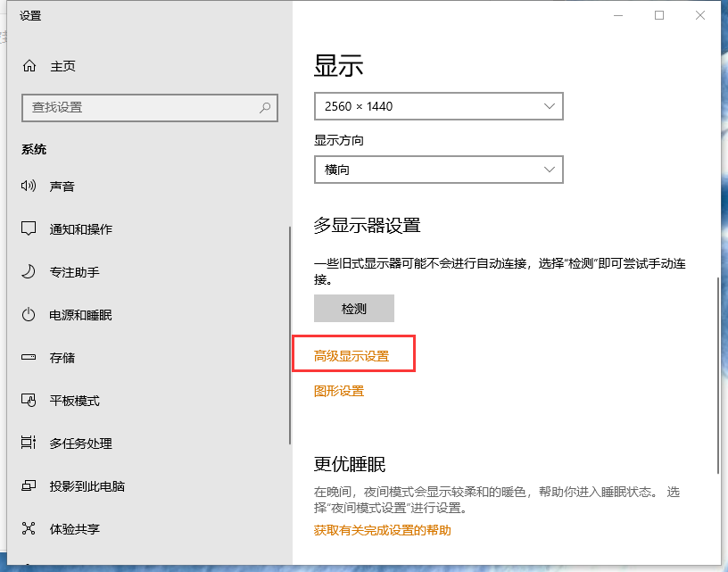This screenshot has width=728, height=572.
Task: Open 平板模式 settings
Action: tap(74, 400)
